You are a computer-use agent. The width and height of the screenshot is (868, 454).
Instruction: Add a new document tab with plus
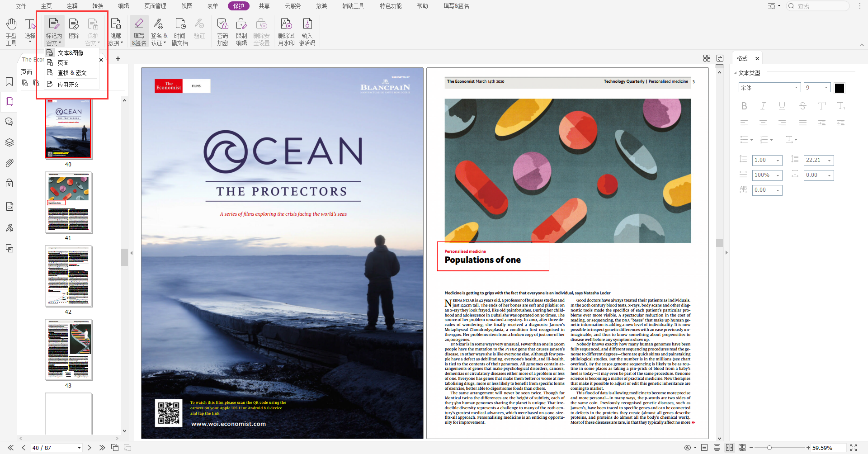tap(118, 59)
